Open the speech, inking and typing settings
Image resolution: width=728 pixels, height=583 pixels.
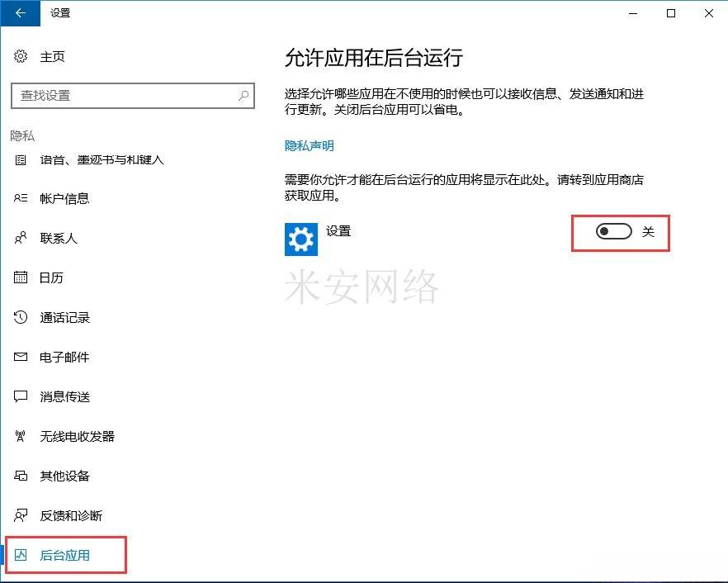[x=102, y=160]
